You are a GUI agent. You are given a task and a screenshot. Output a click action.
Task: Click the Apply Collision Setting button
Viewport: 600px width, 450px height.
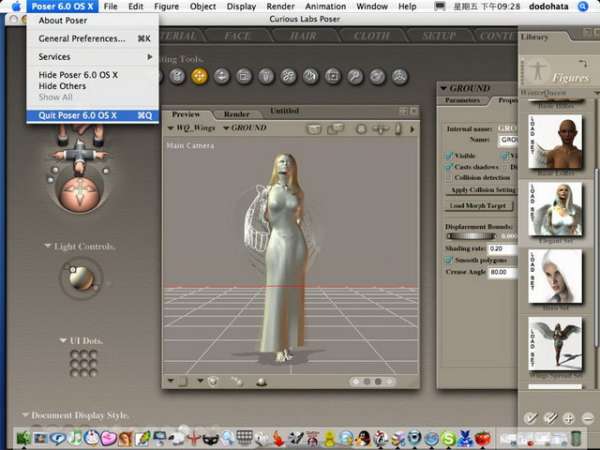point(481,190)
